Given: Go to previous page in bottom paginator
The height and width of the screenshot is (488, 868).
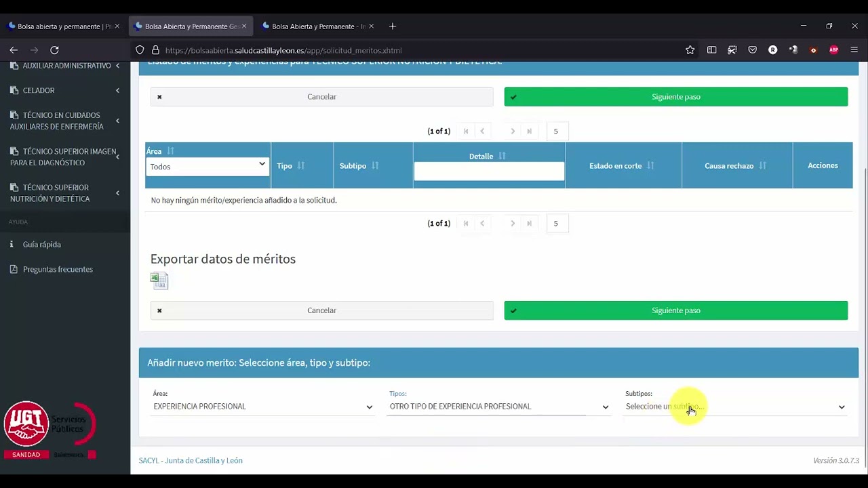Looking at the screenshot, I should [x=482, y=223].
